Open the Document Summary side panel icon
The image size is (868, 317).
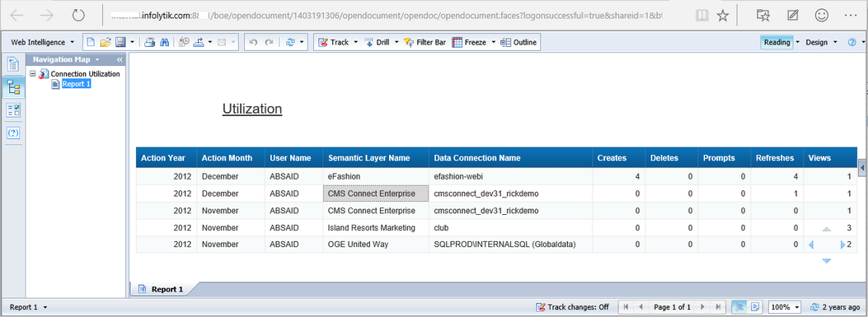coord(13,63)
